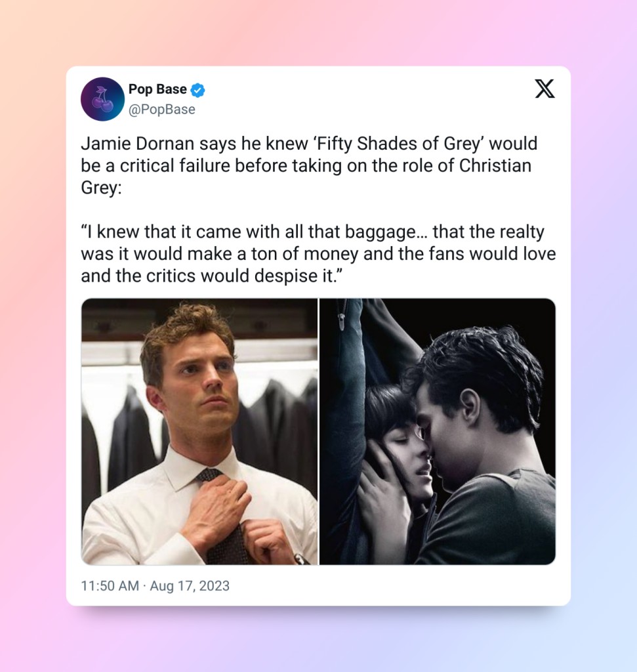This screenshot has height=672, width=637.
Task: Click the blue verified checkmark badge
Action: pyautogui.click(x=197, y=90)
